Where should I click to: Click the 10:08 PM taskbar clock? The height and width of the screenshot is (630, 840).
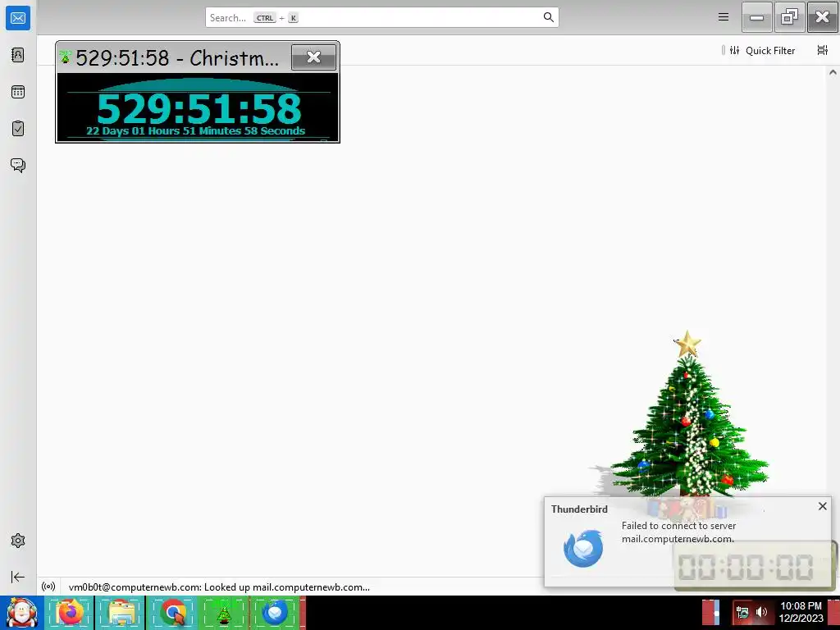tap(801, 612)
